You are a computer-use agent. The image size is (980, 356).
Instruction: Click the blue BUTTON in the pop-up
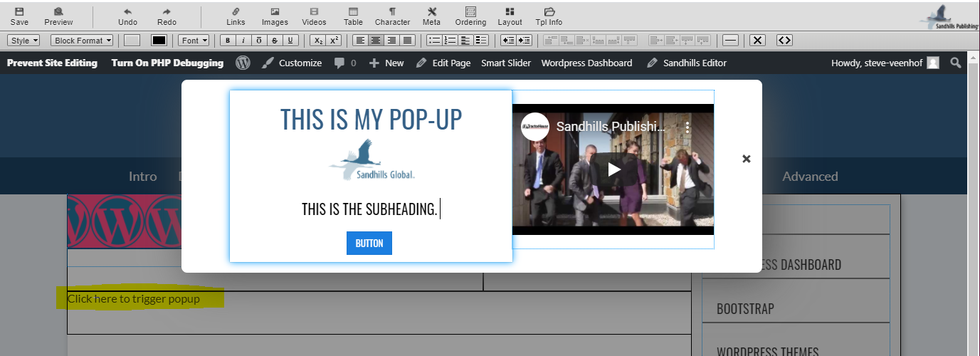(x=369, y=243)
